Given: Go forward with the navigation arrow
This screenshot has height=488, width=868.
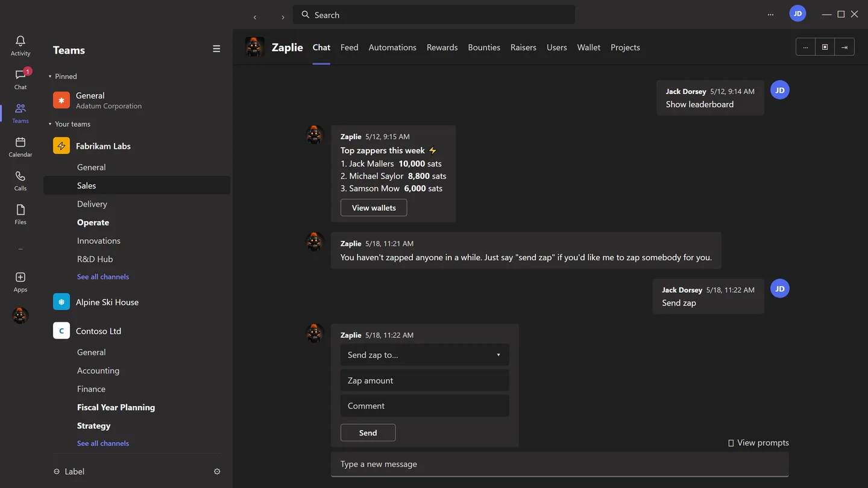Looking at the screenshot, I should [x=283, y=17].
